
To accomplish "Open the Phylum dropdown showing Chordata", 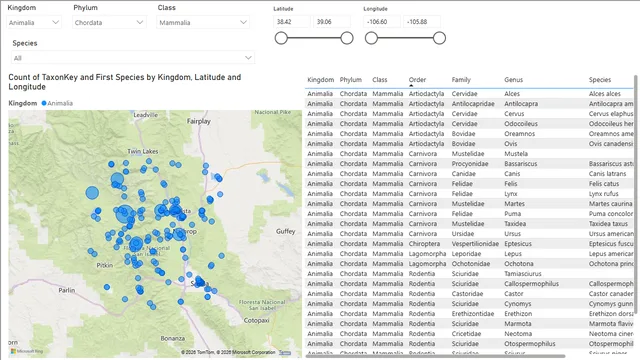I will point(109,22).
